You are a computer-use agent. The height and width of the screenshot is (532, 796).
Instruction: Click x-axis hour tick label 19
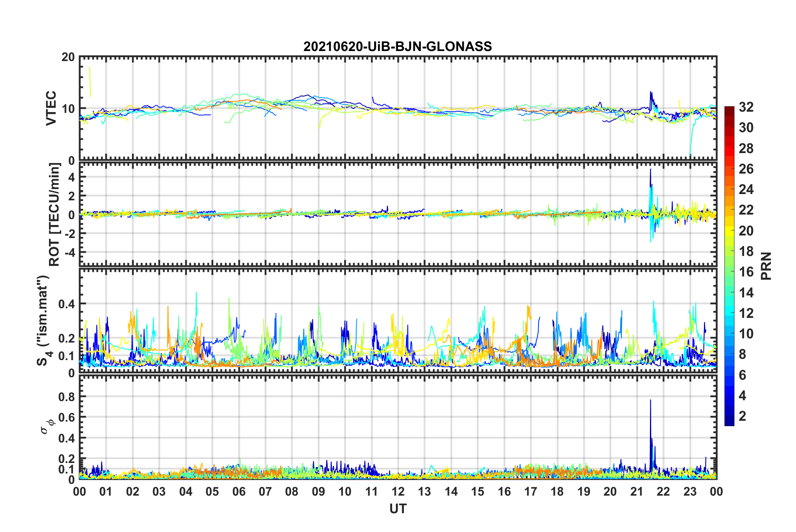click(584, 491)
